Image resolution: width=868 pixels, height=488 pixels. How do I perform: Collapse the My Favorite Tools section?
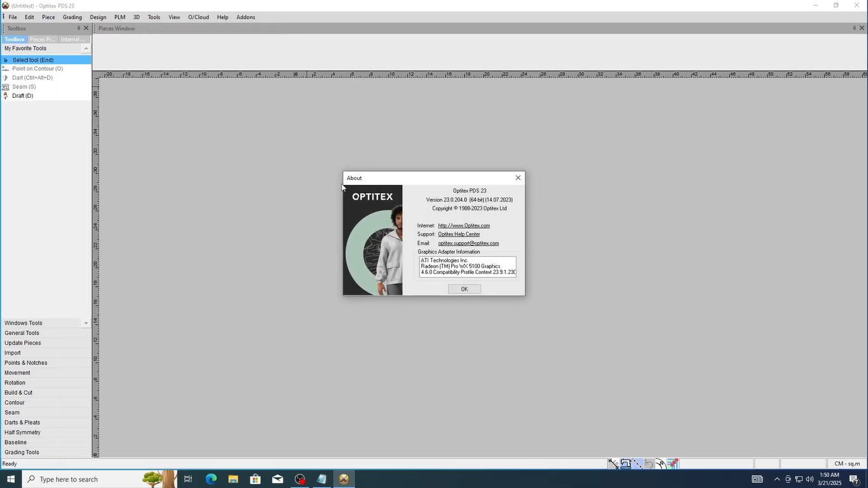86,48
